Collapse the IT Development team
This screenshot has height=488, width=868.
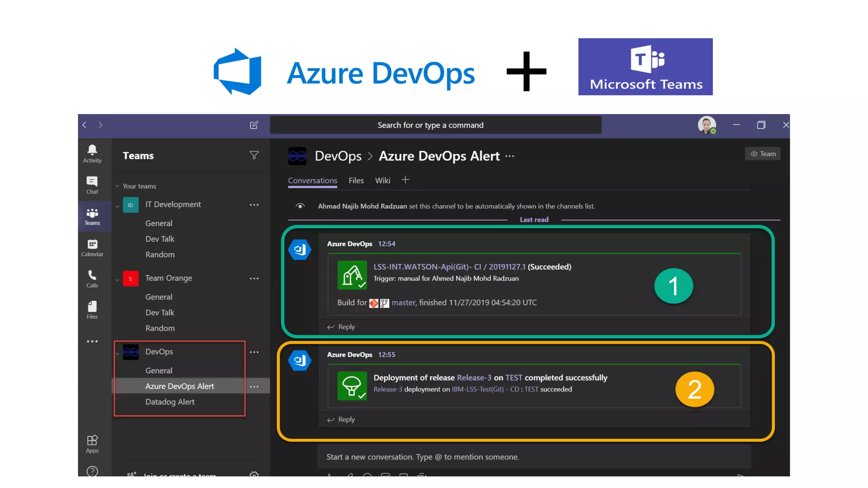117,206
